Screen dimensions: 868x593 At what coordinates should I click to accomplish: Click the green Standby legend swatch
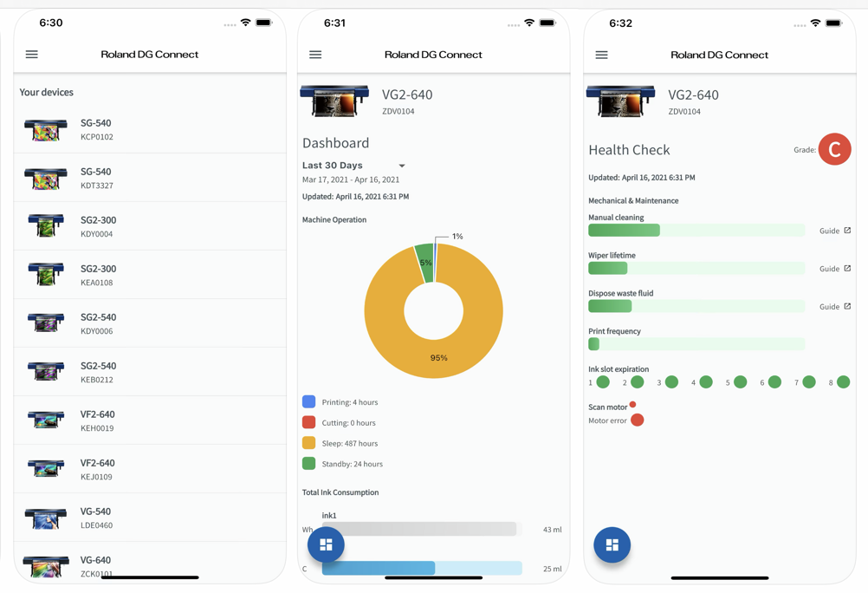309,463
